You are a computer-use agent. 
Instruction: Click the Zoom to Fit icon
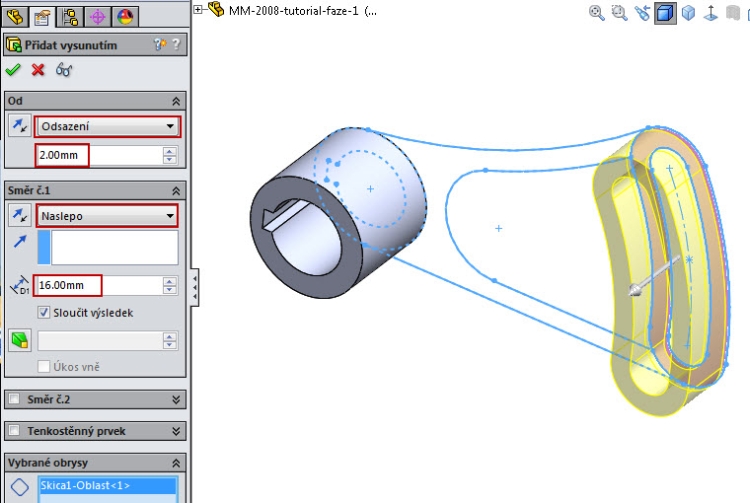click(596, 12)
